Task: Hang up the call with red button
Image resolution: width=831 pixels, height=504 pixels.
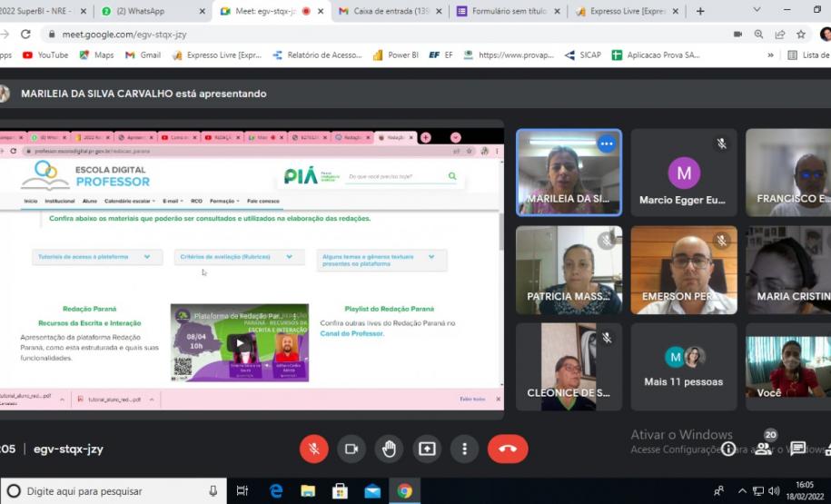Action: click(508, 449)
